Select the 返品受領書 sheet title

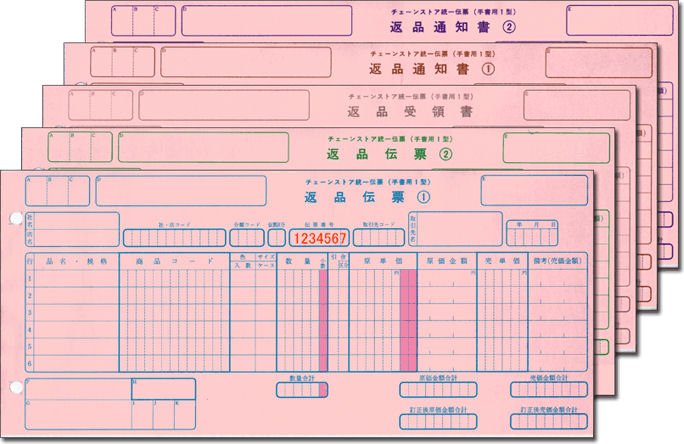[x=386, y=112]
